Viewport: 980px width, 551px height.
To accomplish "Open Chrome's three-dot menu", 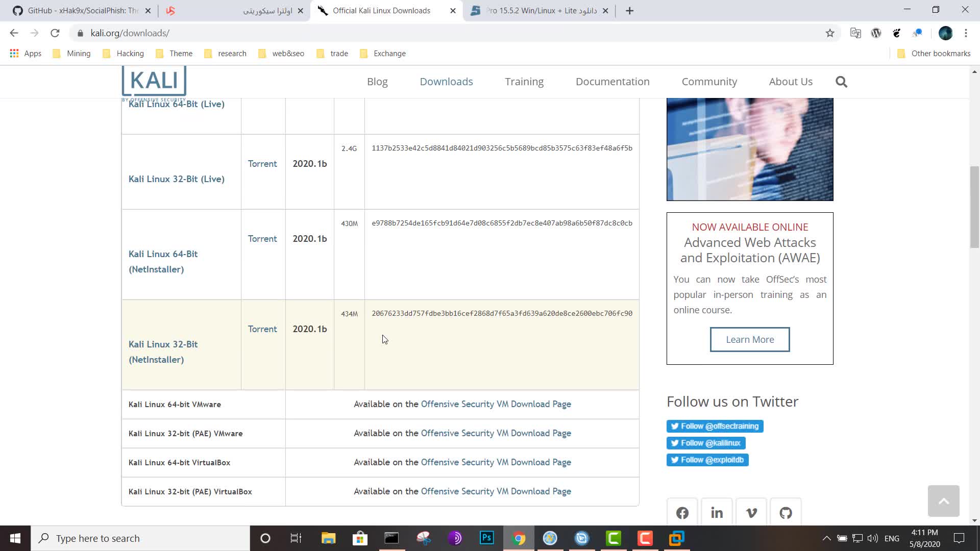I will [x=966, y=33].
